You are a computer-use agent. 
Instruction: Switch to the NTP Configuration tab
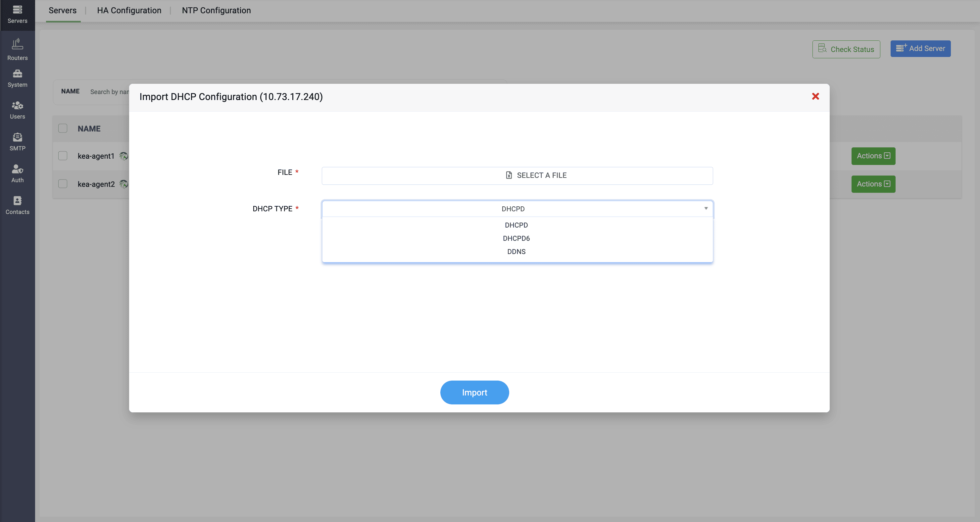pyautogui.click(x=216, y=11)
